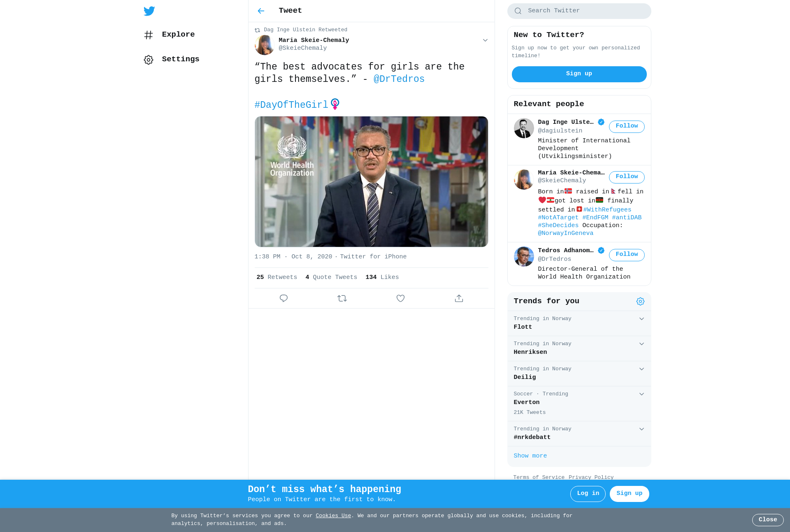Open the #DayOfTheGirl hashtag link
790x532 pixels.
click(x=291, y=105)
